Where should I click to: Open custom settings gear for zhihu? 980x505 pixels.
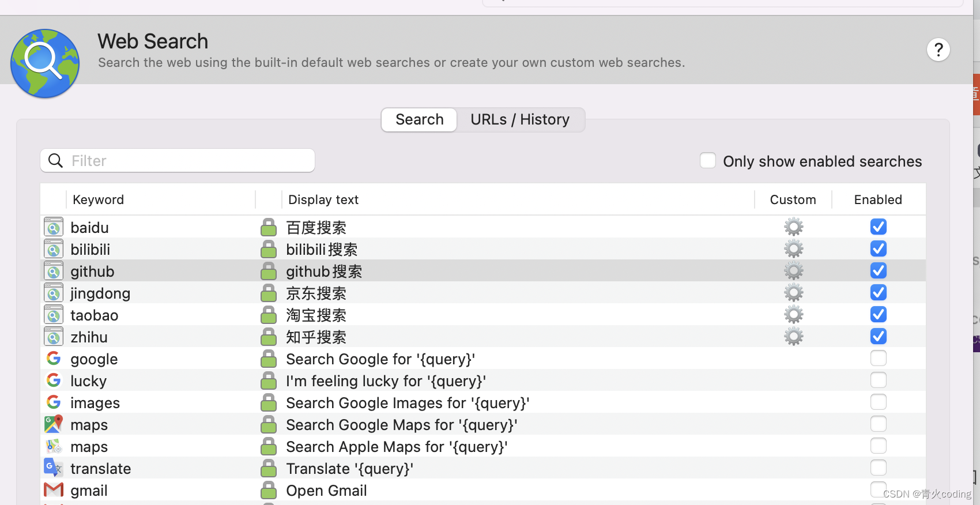pyautogui.click(x=794, y=337)
